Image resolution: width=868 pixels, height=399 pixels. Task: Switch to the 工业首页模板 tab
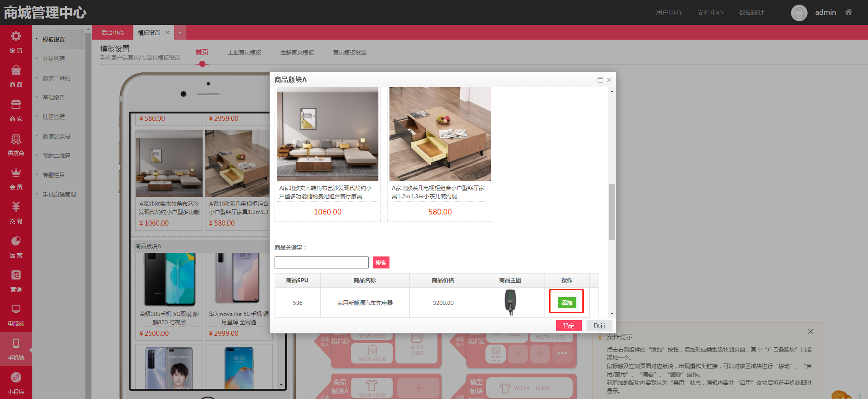(x=245, y=52)
